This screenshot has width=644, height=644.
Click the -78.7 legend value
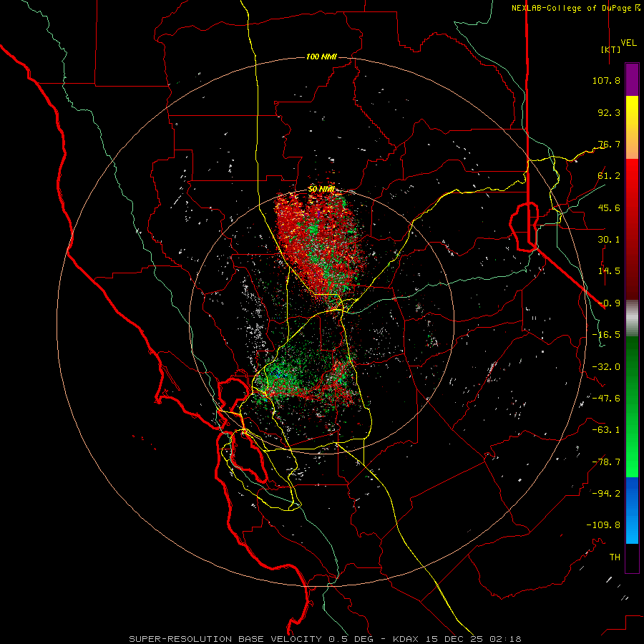606,462
